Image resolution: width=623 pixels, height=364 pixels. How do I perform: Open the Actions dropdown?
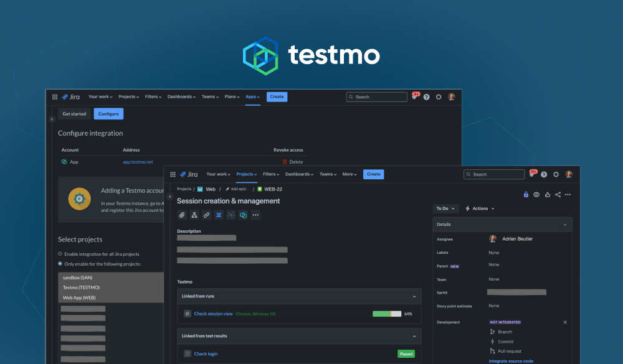pyautogui.click(x=480, y=208)
